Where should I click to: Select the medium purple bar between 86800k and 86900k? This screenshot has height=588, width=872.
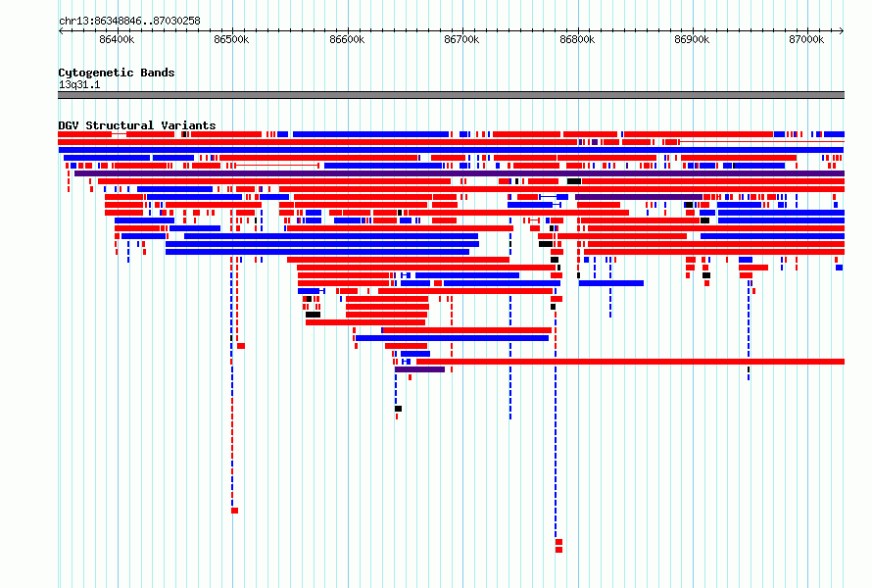tap(639, 197)
